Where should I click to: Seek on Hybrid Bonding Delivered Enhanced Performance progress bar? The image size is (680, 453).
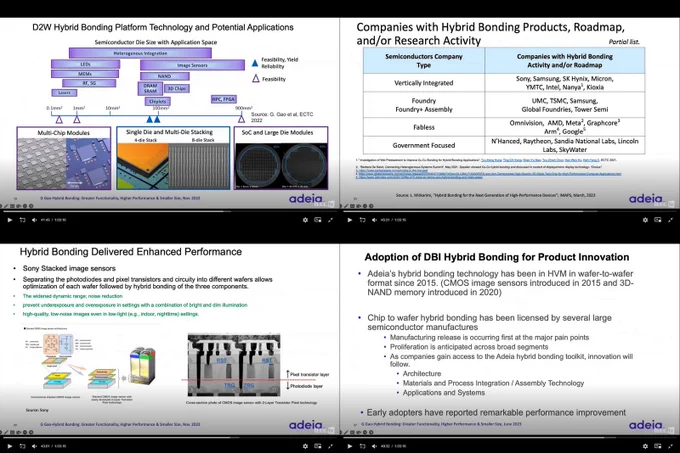(170, 437)
